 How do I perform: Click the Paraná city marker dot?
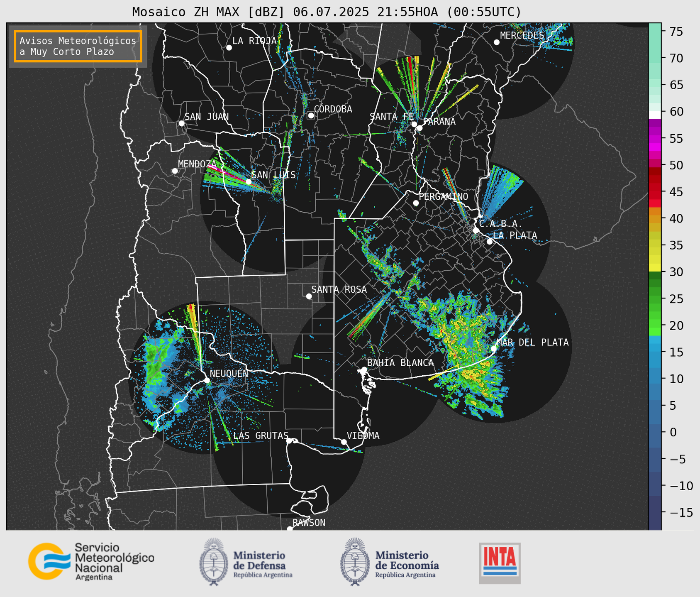tap(420, 128)
